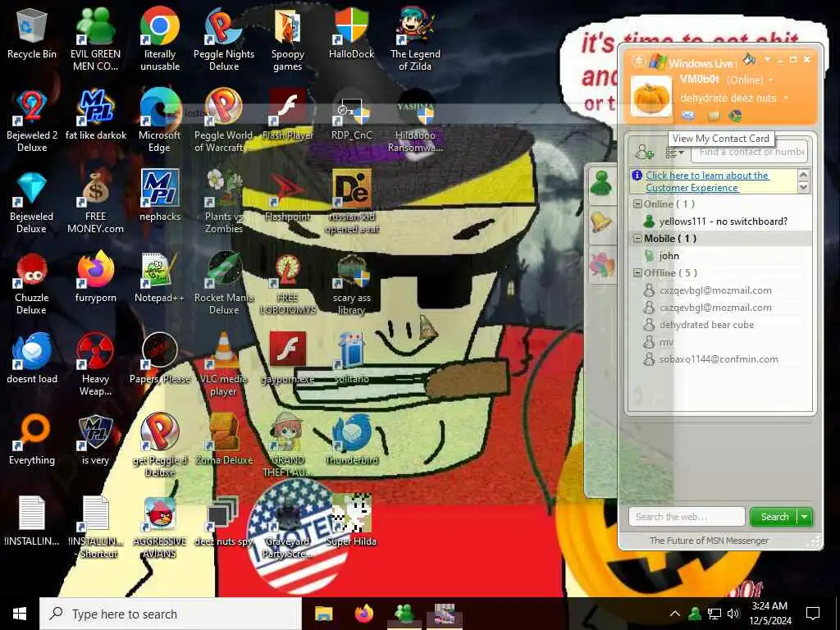Open the Customer Experience link
Image resolution: width=840 pixels, height=630 pixels.
click(x=706, y=181)
